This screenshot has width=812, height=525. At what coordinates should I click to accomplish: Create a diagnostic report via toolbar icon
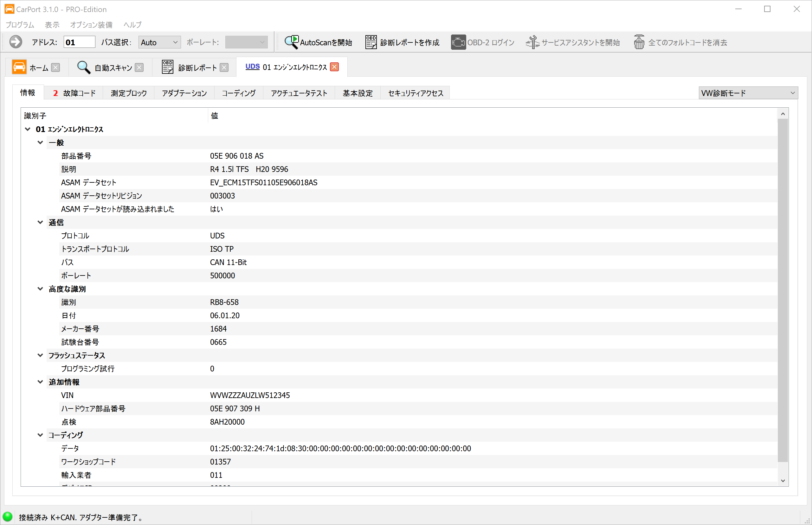[371, 42]
